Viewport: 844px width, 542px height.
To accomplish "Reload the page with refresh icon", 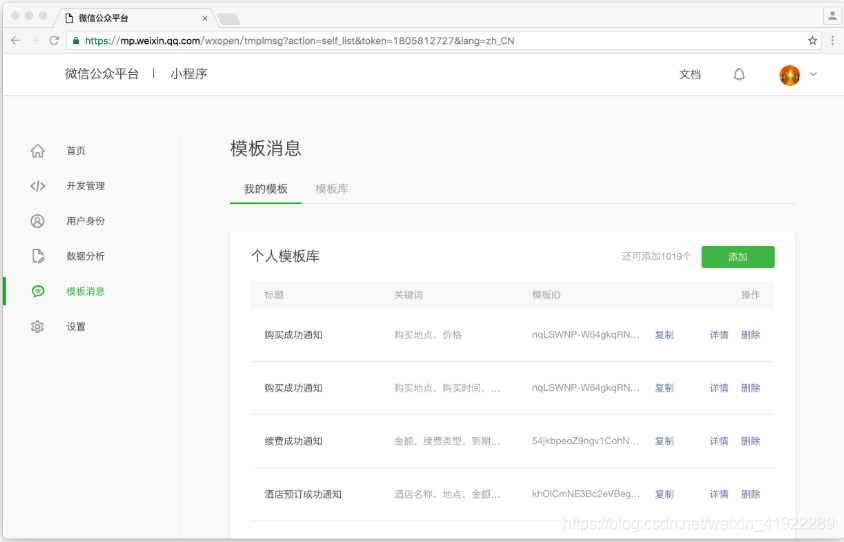I will coord(54,40).
